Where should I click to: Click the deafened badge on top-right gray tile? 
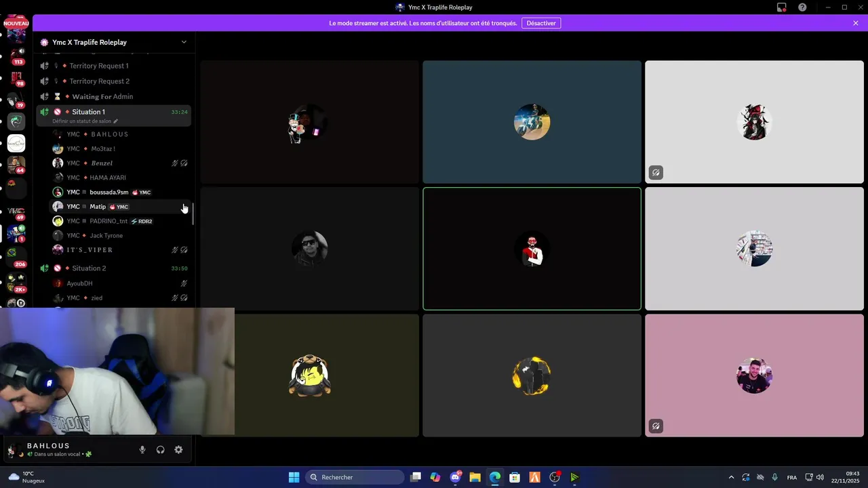click(x=656, y=173)
